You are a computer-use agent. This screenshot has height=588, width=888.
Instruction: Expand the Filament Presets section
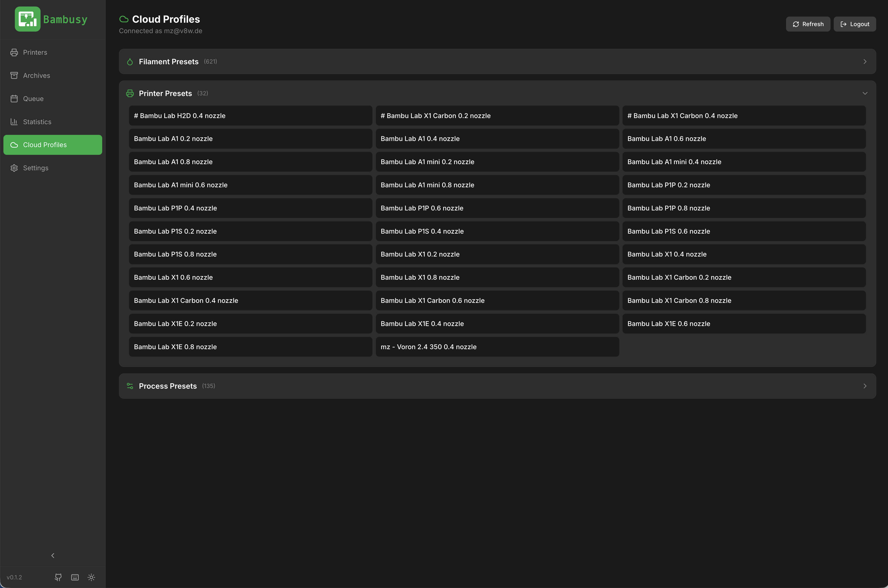497,62
